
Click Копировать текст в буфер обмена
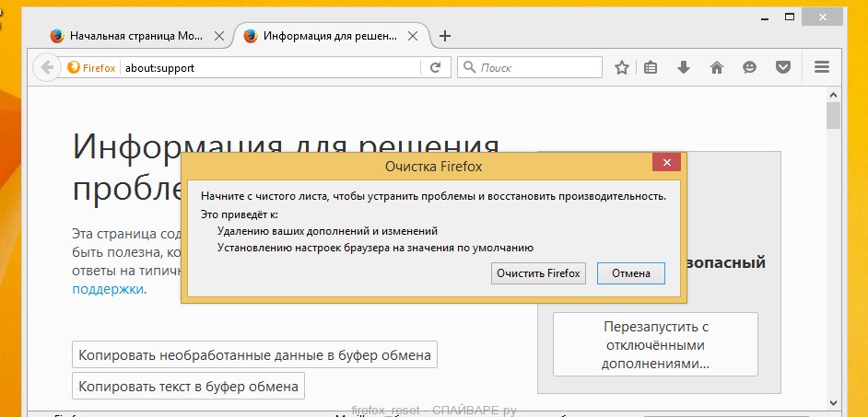188,386
